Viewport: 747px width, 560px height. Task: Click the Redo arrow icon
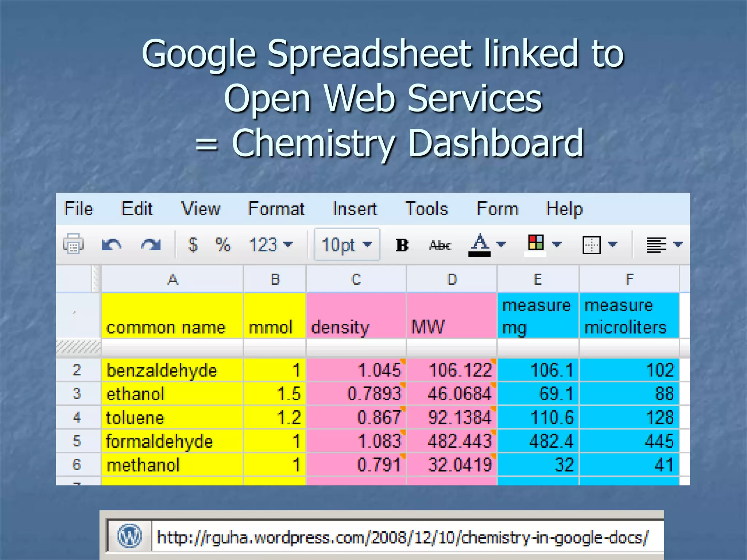tap(151, 245)
